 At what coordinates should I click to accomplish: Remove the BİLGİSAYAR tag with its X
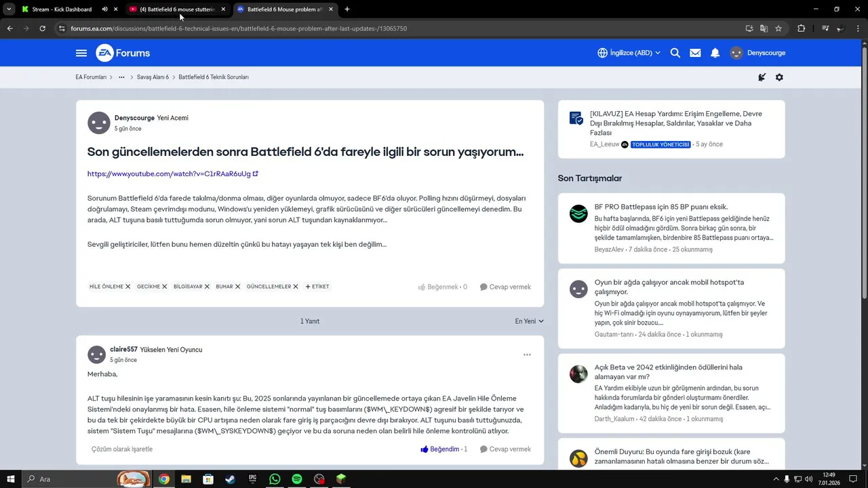pyautogui.click(x=207, y=287)
